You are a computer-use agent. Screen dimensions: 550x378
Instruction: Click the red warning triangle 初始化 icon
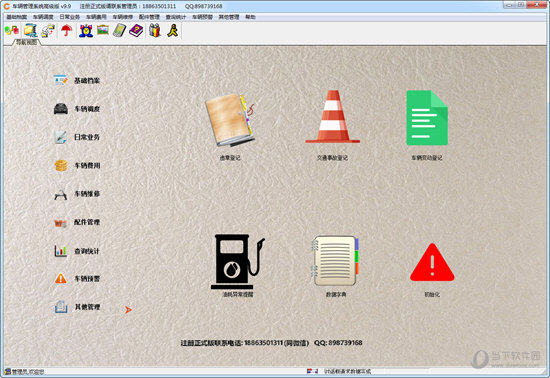tap(432, 262)
